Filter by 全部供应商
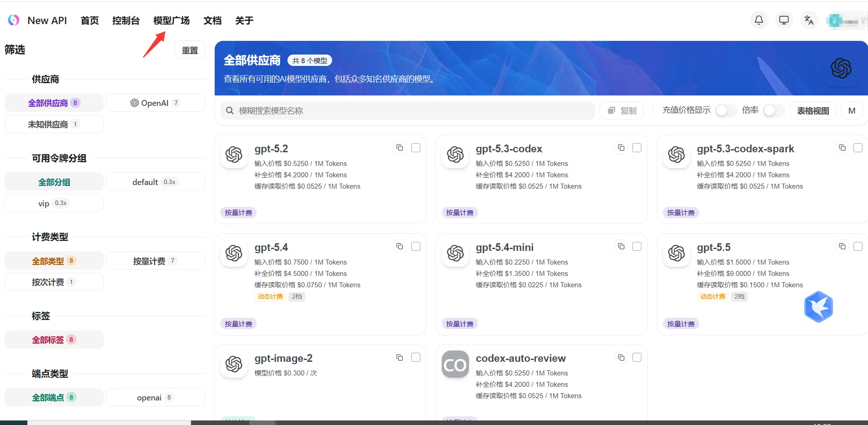 (x=54, y=103)
